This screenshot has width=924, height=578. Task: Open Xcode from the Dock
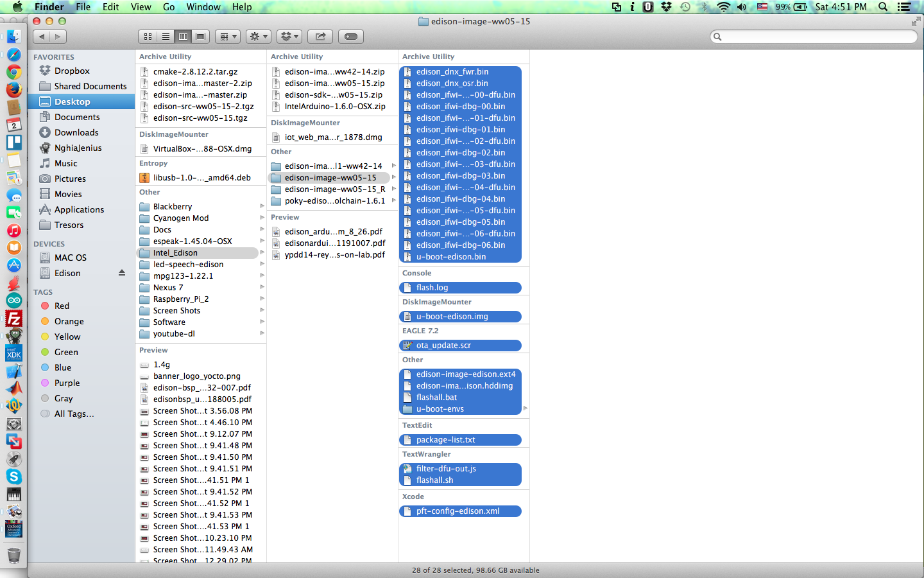coord(13,371)
